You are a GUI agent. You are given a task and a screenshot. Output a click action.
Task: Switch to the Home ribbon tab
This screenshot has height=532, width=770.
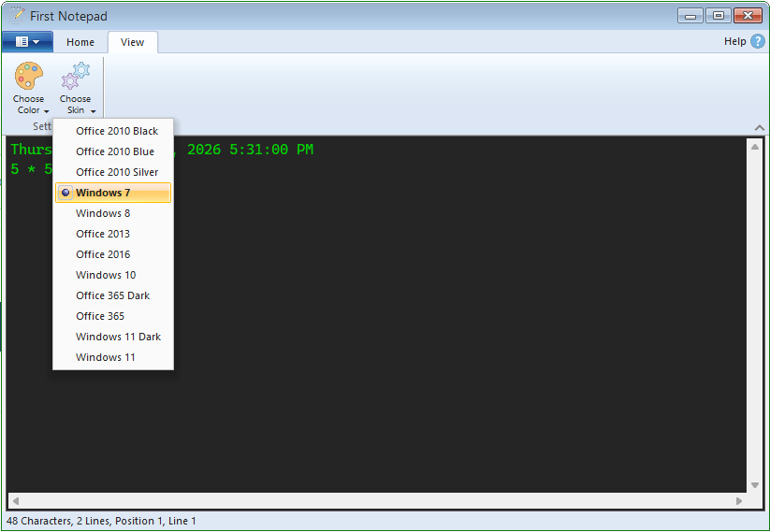pyautogui.click(x=80, y=42)
